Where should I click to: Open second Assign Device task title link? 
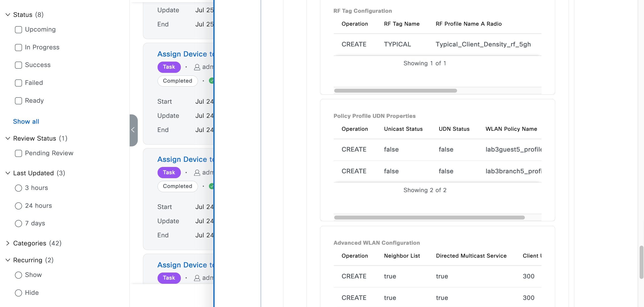(185, 159)
